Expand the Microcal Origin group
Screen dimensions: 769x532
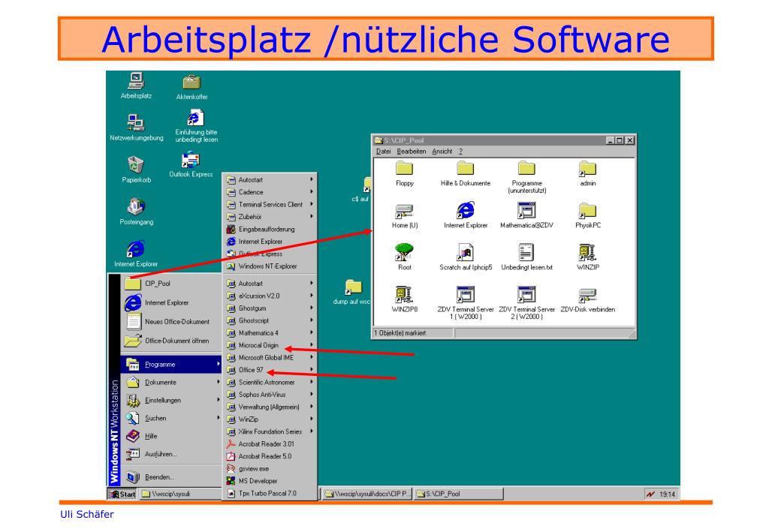click(270, 345)
